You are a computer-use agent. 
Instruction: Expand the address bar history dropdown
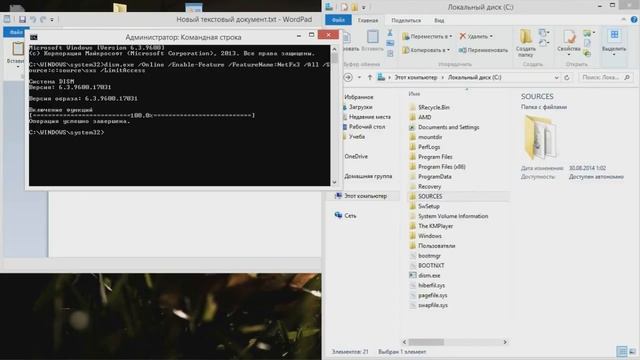556,77
